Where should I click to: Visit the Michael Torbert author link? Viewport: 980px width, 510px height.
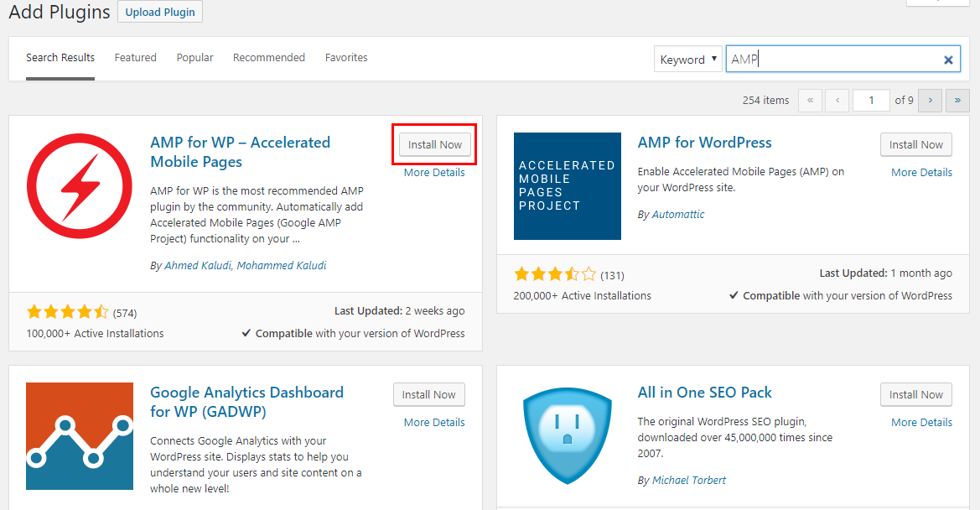point(689,480)
